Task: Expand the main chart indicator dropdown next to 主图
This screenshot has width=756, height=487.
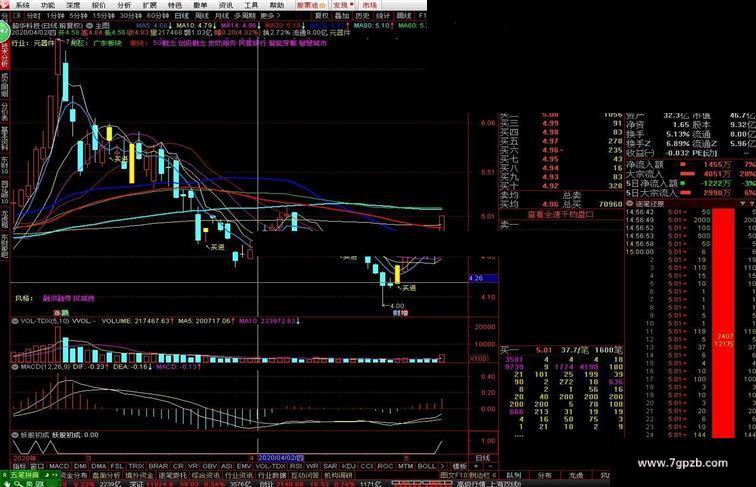Action: [89, 26]
